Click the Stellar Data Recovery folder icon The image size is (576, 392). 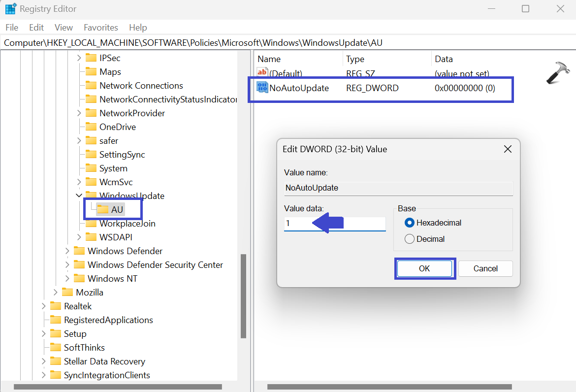point(56,361)
